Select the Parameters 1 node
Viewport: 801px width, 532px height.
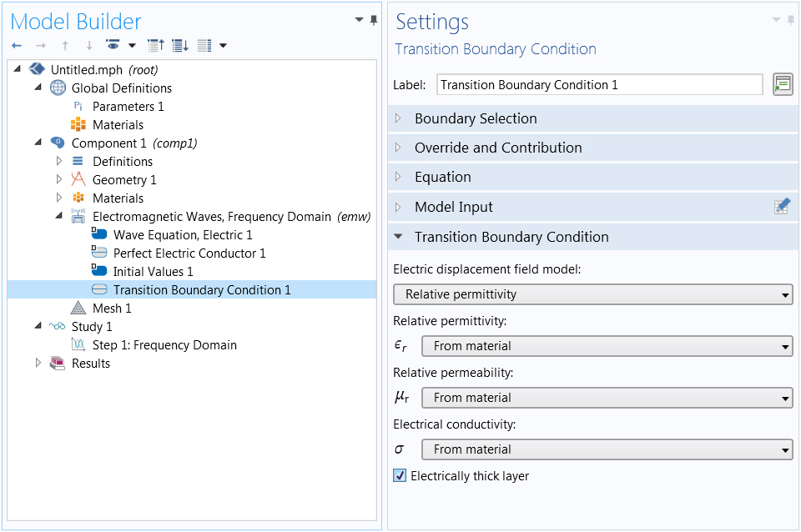tap(128, 107)
